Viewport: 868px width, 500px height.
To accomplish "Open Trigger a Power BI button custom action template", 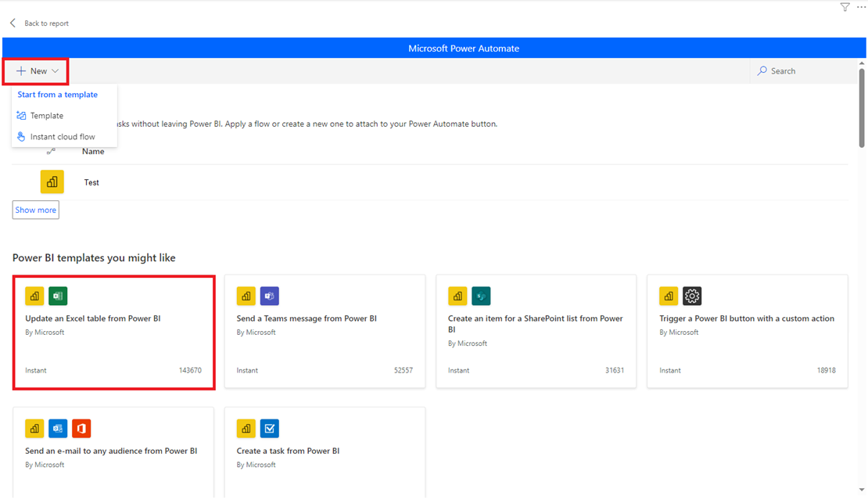I will pyautogui.click(x=748, y=332).
